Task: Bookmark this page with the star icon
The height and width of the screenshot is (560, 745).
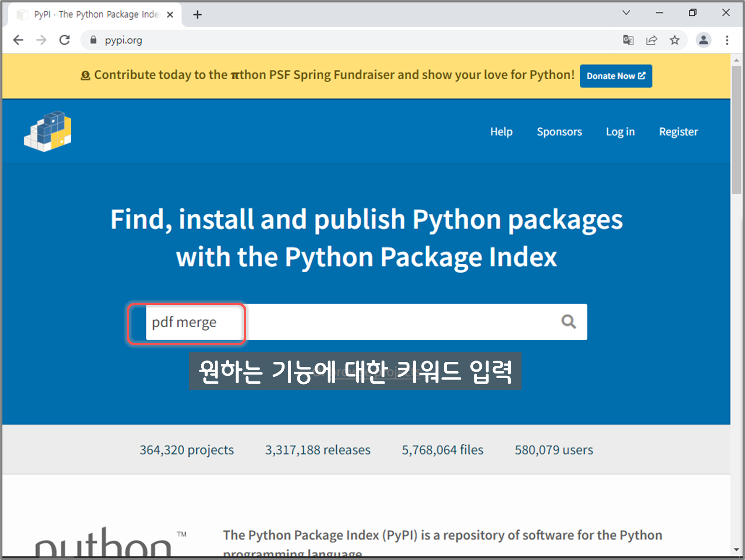Action: tap(675, 40)
